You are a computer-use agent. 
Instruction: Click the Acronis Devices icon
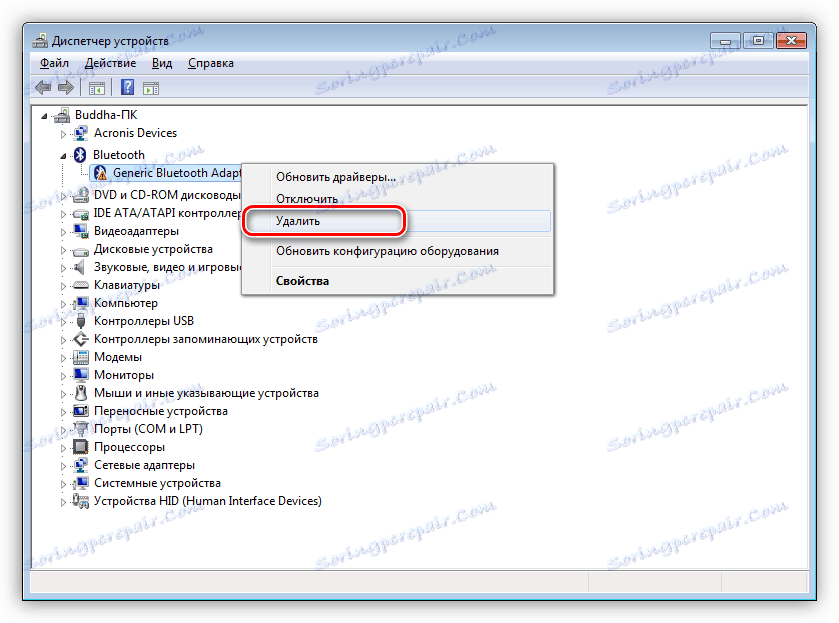tap(81, 133)
